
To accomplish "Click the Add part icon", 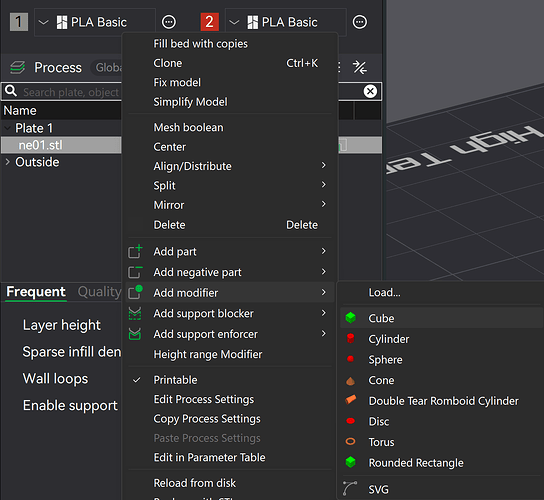I will coord(135,251).
